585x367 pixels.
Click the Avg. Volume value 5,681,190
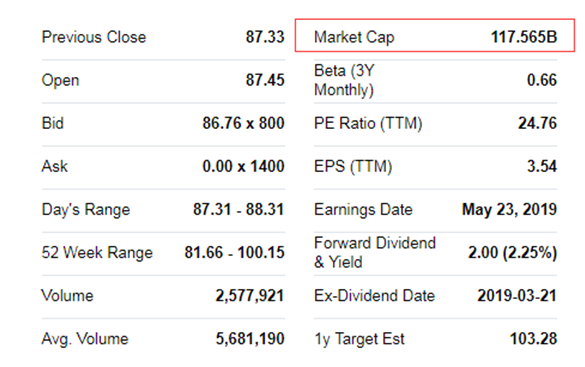click(x=250, y=339)
